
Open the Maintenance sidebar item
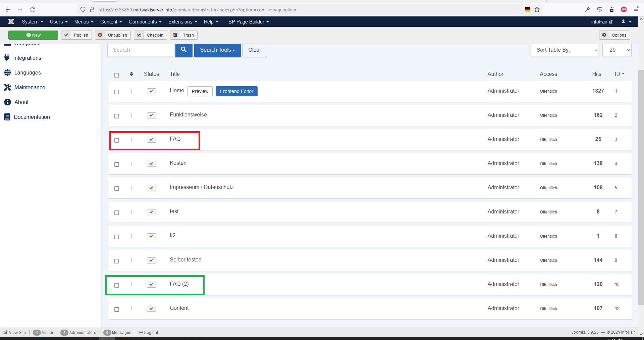(30, 87)
